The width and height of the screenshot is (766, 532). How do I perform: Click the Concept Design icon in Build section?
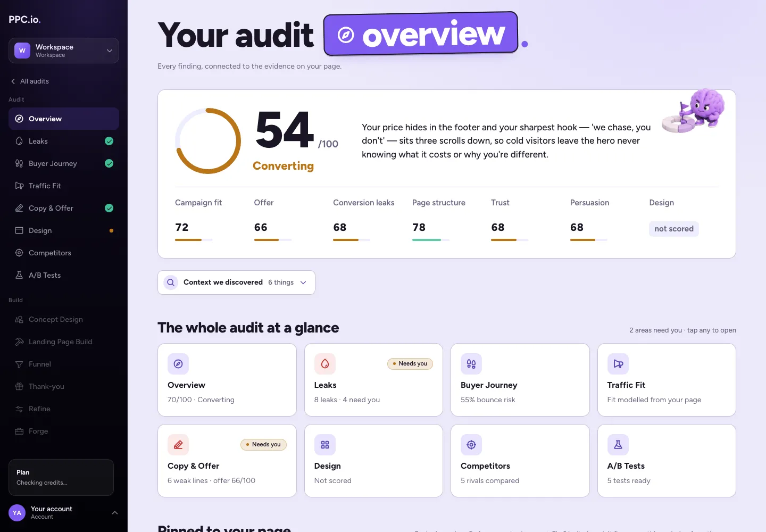[x=19, y=319]
